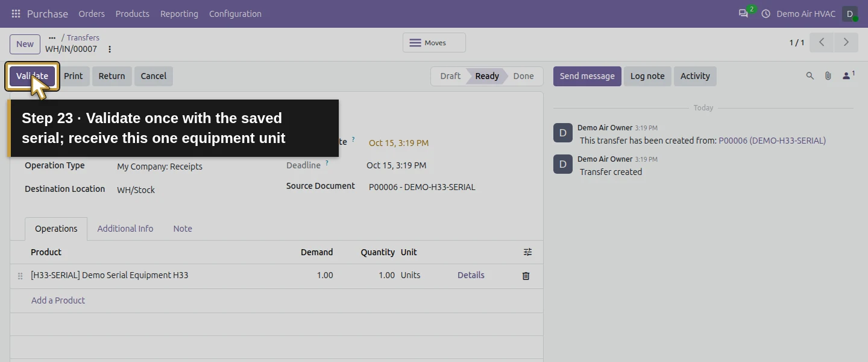The image size is (868, 362).
Task: Open Details for the serial product
Action: click(471, 275)
